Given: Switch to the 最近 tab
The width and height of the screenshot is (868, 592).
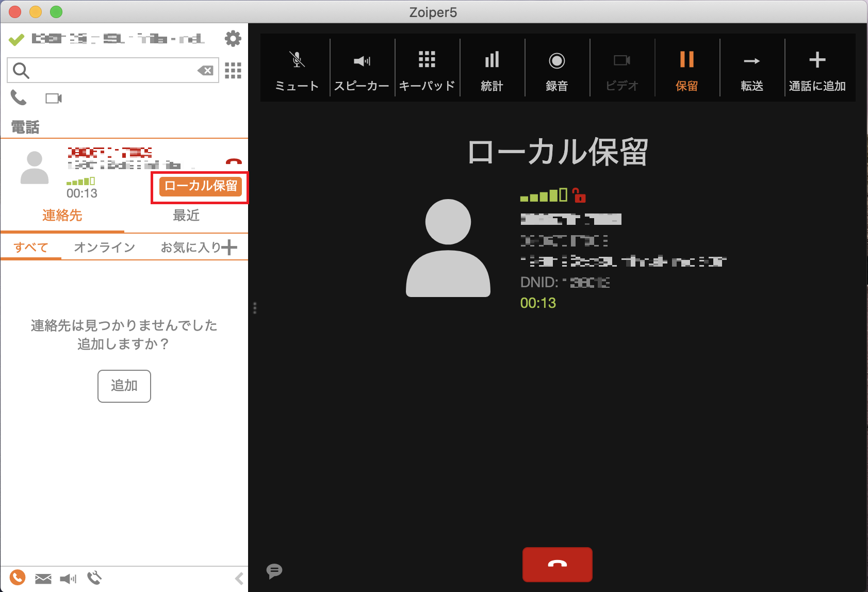Looking at the screenshot, I should pyautogui.click(x=186, y=216).
